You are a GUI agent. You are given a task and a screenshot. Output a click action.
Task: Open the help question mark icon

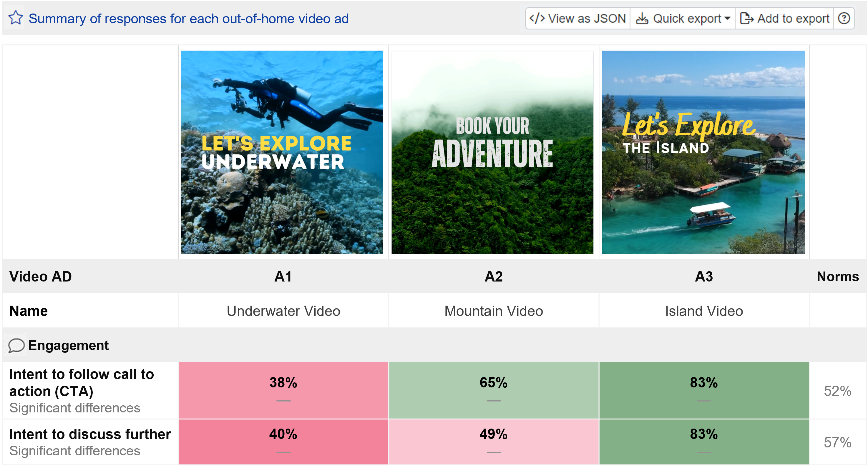coord(844,18)
